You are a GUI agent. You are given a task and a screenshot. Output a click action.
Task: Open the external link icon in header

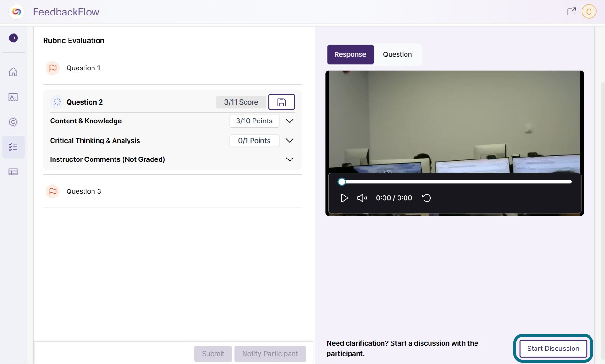[572, 12]
